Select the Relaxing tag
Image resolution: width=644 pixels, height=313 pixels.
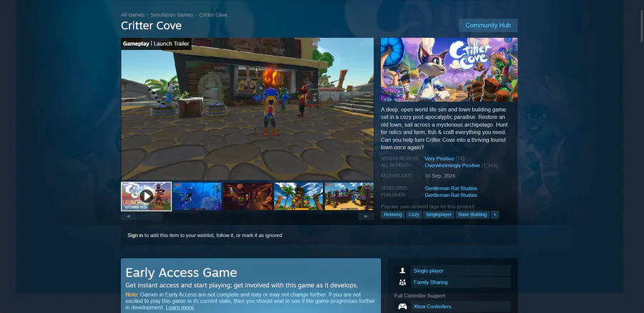[x=393, y=215]
